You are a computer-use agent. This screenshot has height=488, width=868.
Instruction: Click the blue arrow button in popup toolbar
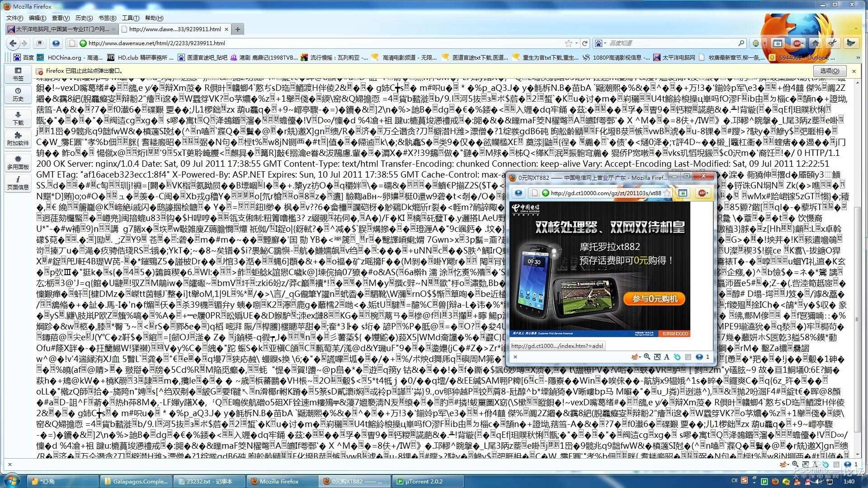tap(518, 193)
